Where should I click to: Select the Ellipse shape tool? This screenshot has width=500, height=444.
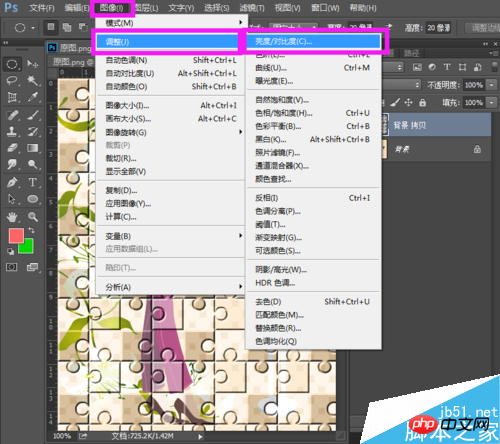tap(32, 199)
